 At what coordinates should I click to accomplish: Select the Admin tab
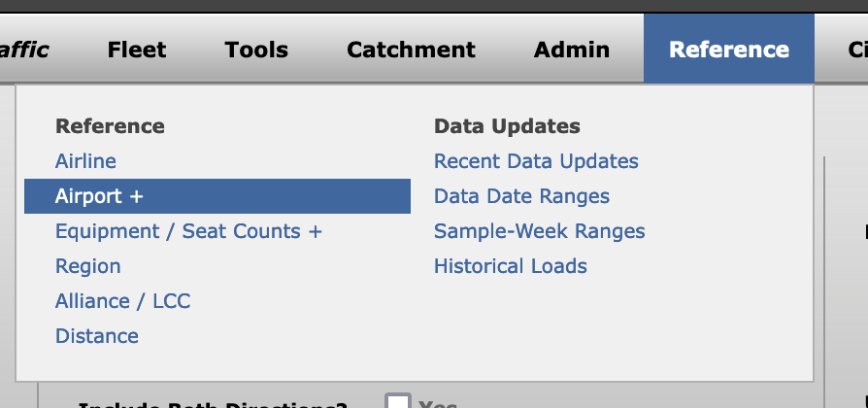[x=572, y=50]
